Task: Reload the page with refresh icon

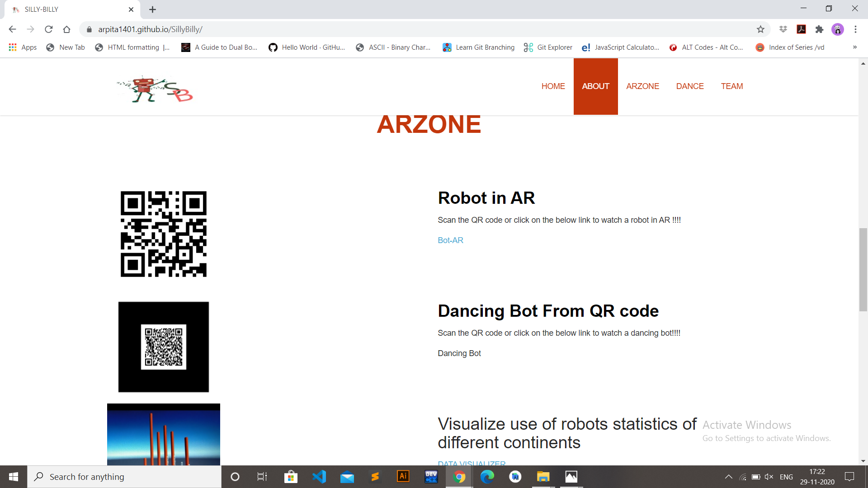Action: [x=49, y=29]
